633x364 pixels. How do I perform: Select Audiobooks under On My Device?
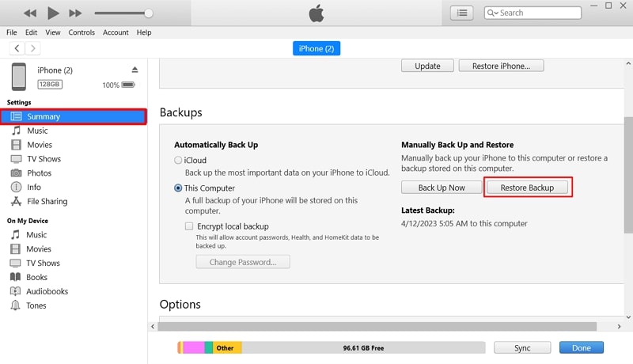(x=47, y=291)
